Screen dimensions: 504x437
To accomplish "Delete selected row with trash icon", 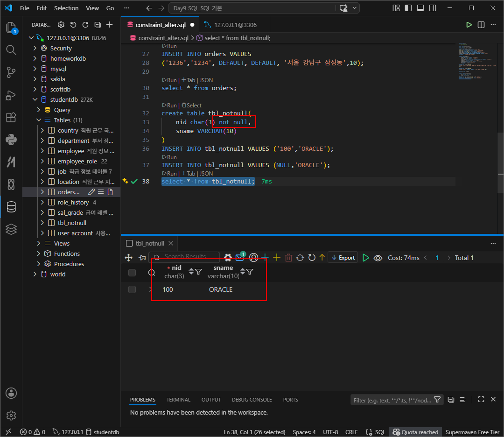I will pos(288,258).
